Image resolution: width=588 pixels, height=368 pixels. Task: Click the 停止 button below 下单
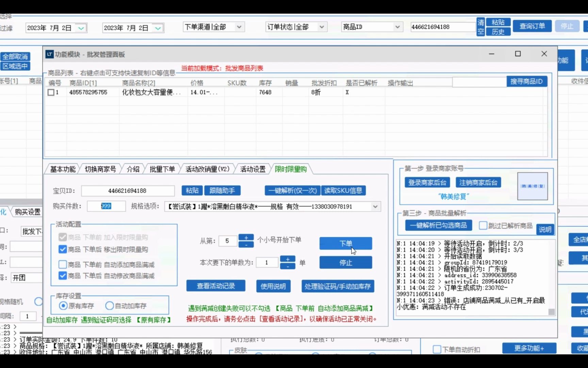tap(345, 262)
